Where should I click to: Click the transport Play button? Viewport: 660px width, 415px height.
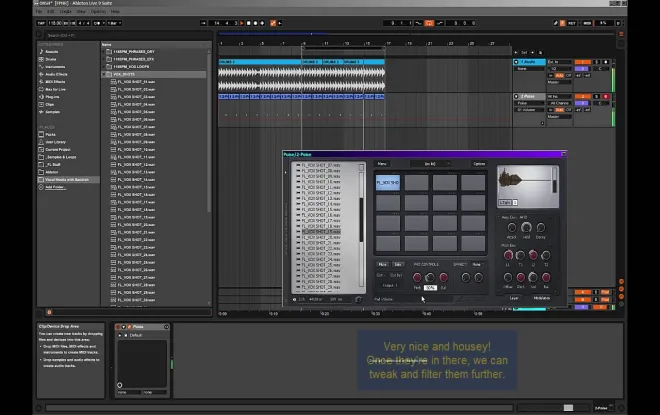click(x=242, y=23)
